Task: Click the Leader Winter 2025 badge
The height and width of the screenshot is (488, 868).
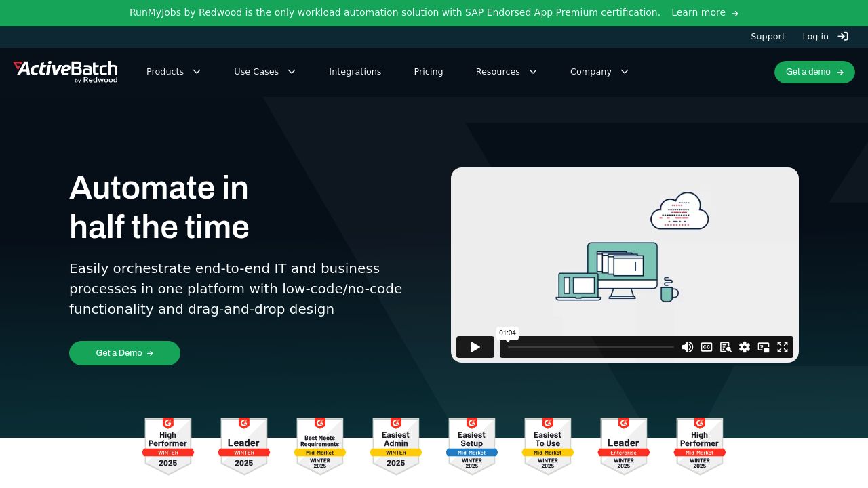Action: point(244,446)
